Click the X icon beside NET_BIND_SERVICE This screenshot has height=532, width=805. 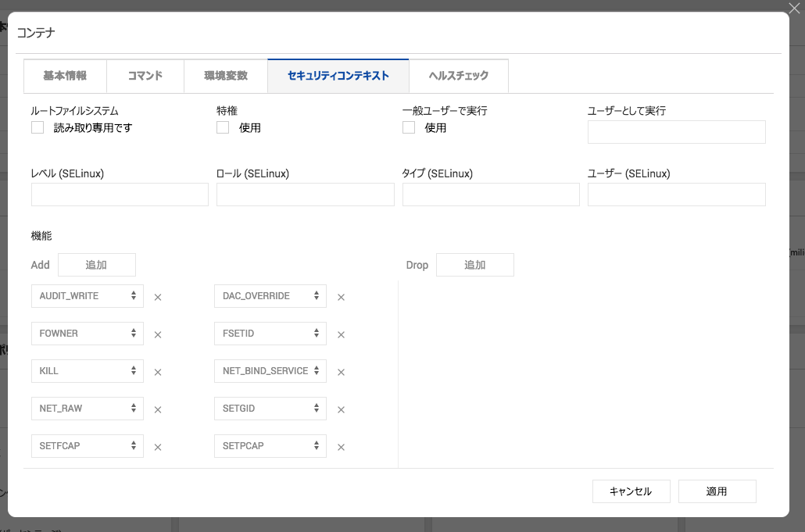pos(341,372)
